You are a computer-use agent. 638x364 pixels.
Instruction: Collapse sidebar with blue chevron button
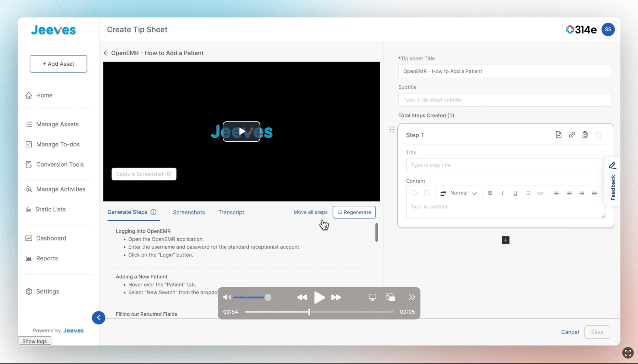(x=99, y=318)
